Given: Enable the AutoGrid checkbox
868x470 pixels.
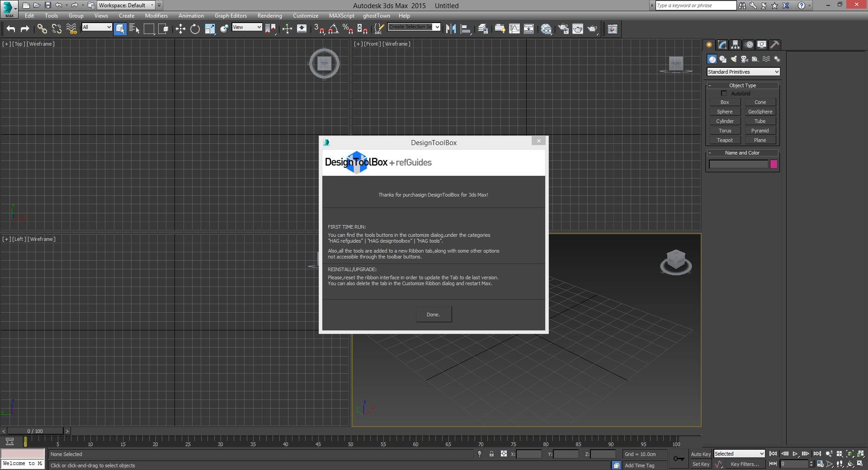Looking at the screenshot, I should (724, 94).
